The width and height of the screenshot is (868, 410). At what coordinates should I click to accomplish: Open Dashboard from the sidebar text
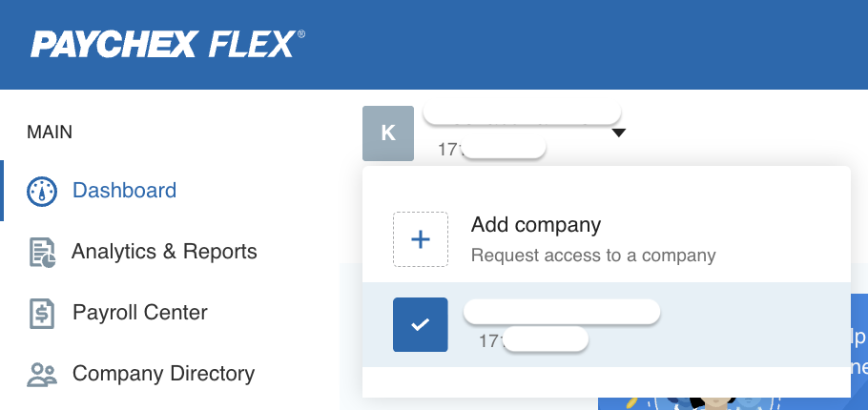(124, 191)
